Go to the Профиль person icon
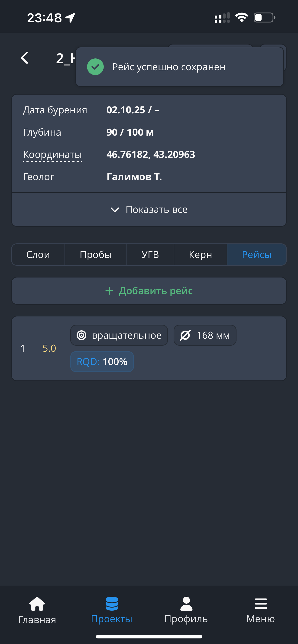298x644 pixels. (186, 603)
